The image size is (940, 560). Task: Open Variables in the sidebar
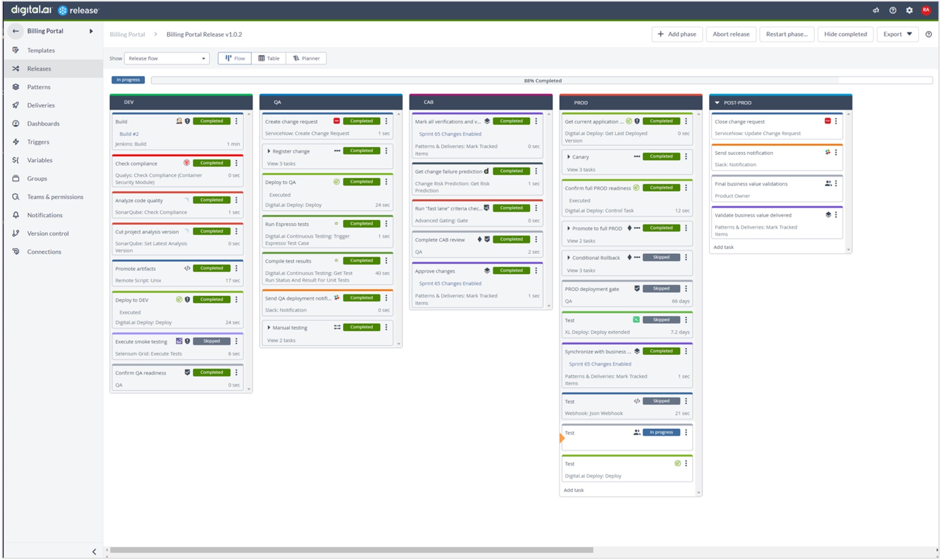(40, 160)
